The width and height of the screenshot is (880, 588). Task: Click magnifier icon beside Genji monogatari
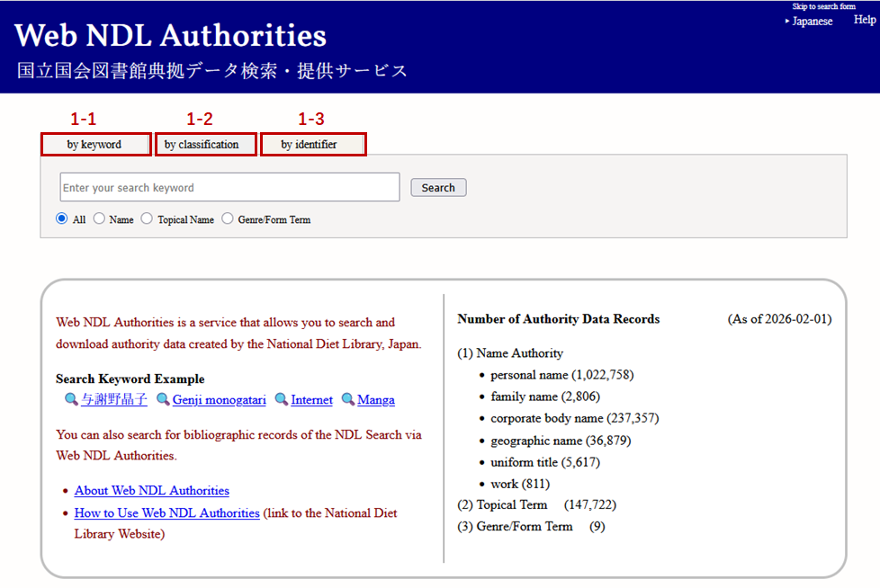coord(163,400)
